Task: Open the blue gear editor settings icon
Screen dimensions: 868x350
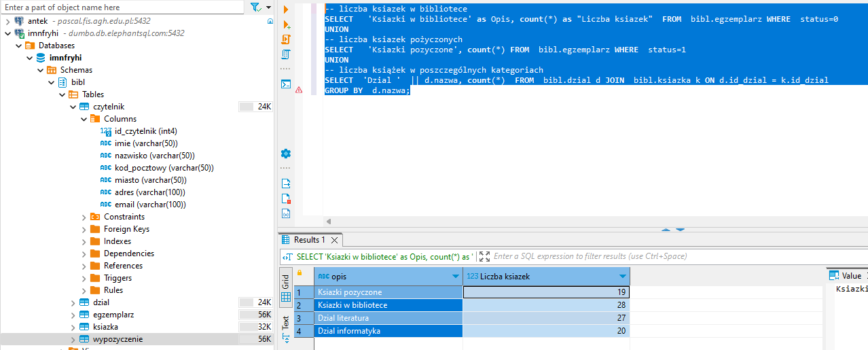Action: pyautogui.click(x=286, y=154)
